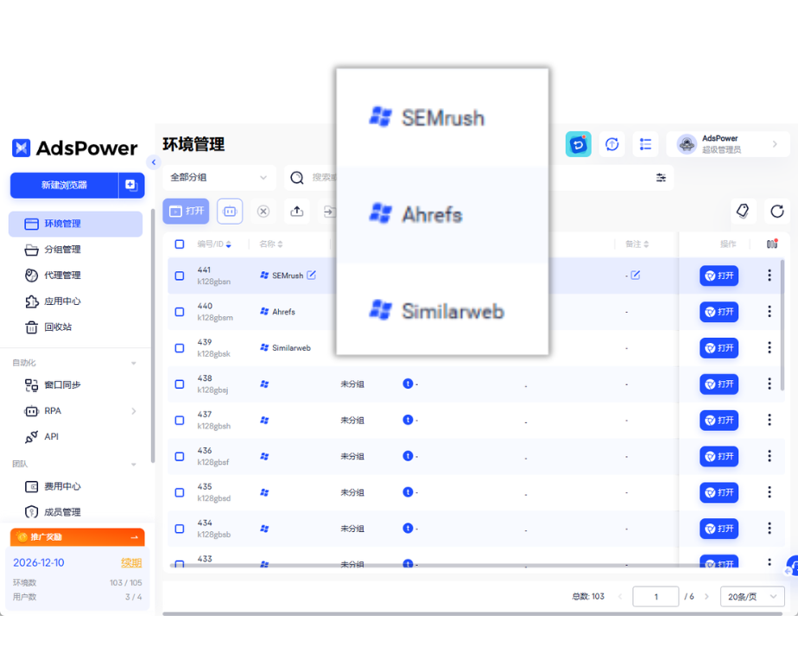Expand the AdsPower account menu

tap(728, 144)
